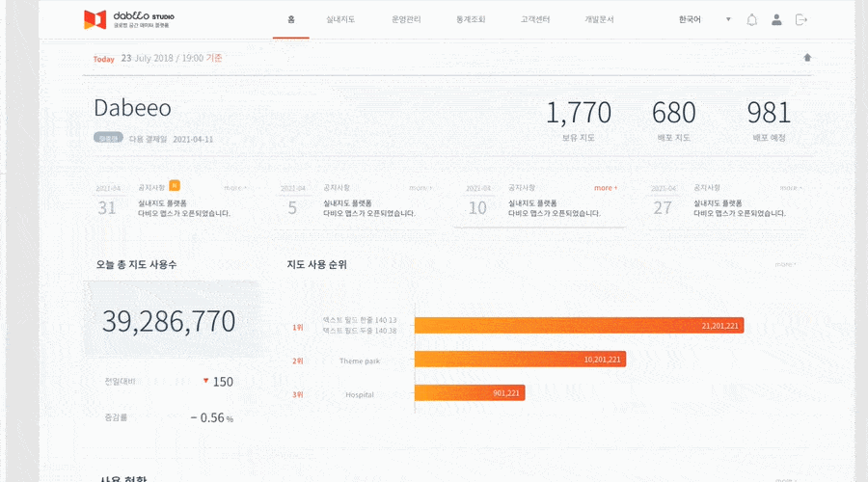The width and height of the screenshot is (868, 482).
Task: Click the 981 배포 예정 count
Action: pyautogui.click(x=769, y=113)
